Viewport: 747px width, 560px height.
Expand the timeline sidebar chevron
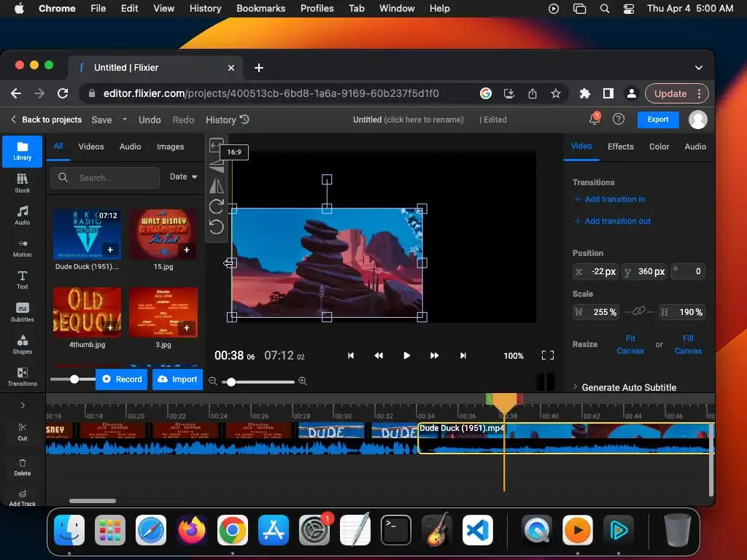coord(23,405)
